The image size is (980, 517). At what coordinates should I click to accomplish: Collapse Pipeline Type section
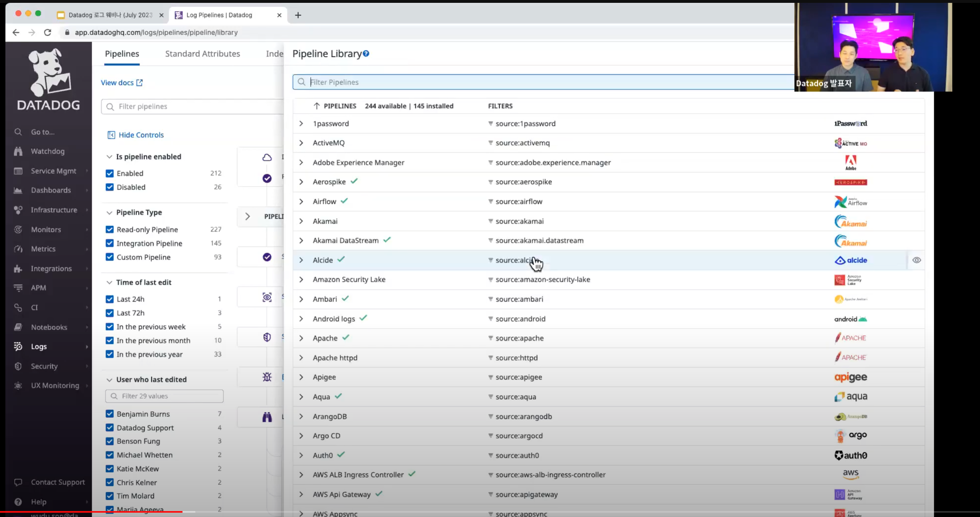[109, 213]
